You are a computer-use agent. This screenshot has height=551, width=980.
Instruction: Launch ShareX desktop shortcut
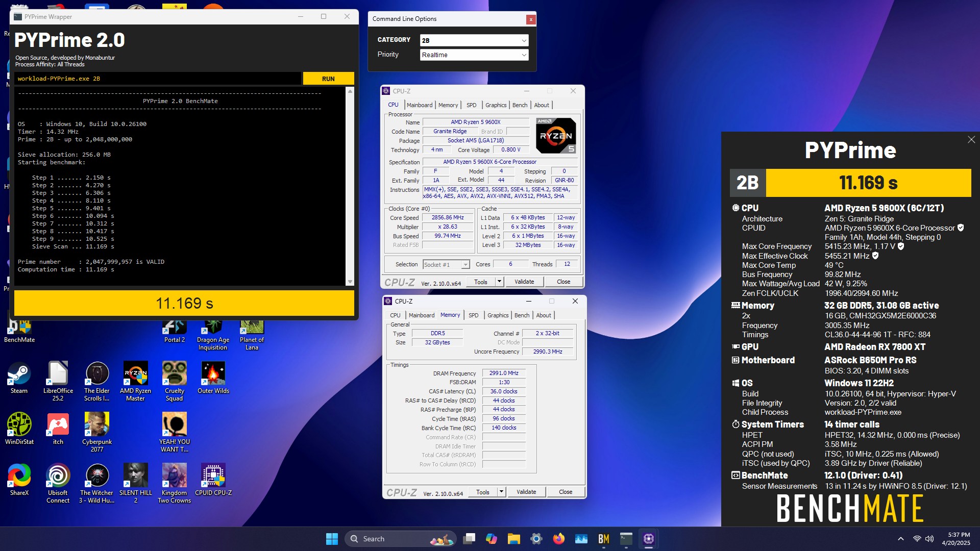pyautogui.click(x=19, y=480)
